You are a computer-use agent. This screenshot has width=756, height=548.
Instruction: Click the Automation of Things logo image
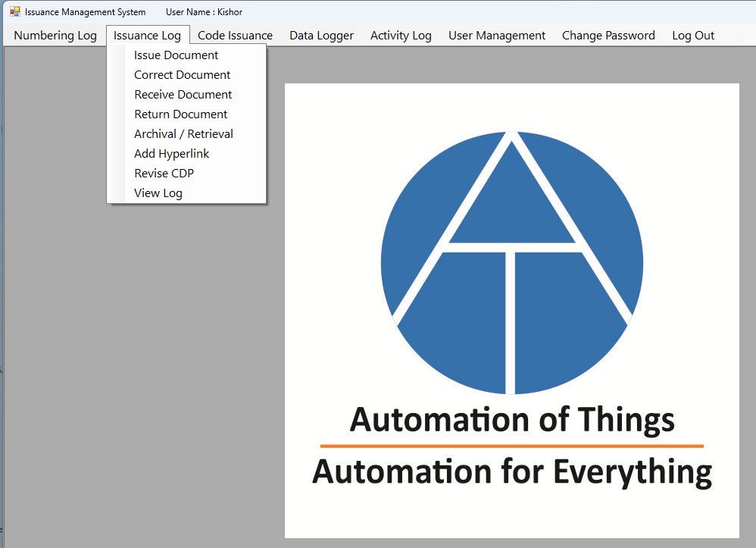[x=511, y=311]
